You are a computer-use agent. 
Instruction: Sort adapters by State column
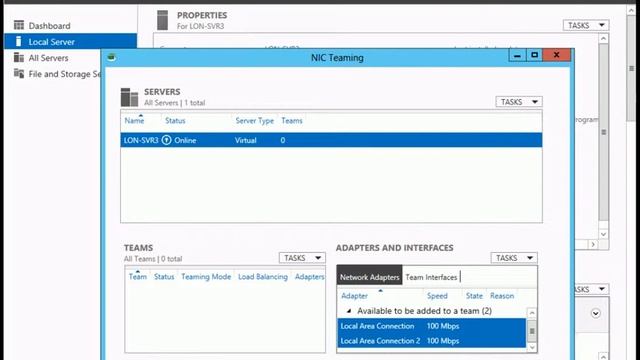tap(474, 296)
